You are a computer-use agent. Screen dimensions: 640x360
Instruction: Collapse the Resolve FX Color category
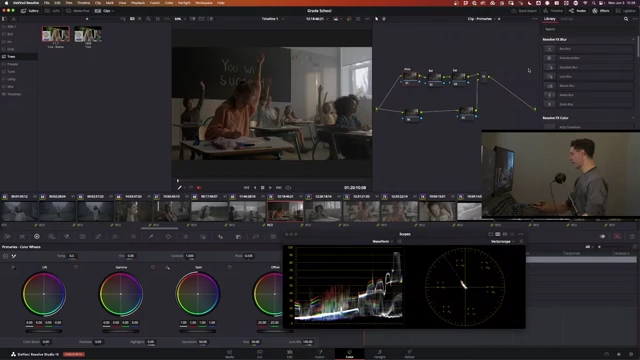633,118
